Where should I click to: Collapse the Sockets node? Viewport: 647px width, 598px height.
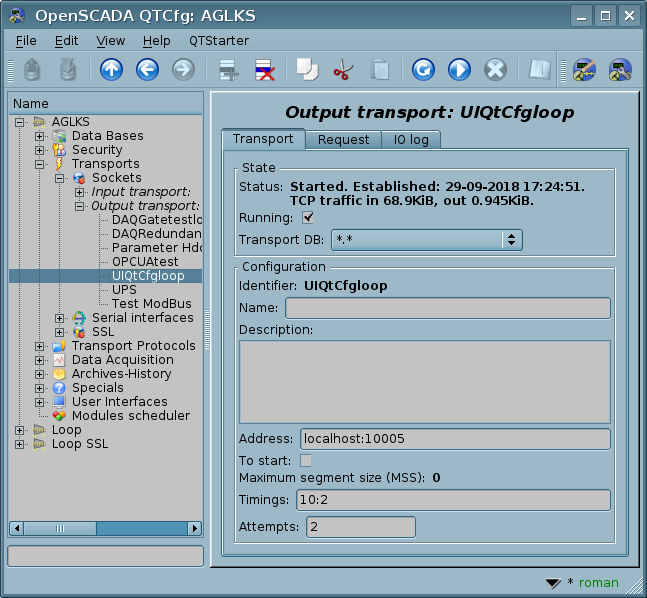59,178
